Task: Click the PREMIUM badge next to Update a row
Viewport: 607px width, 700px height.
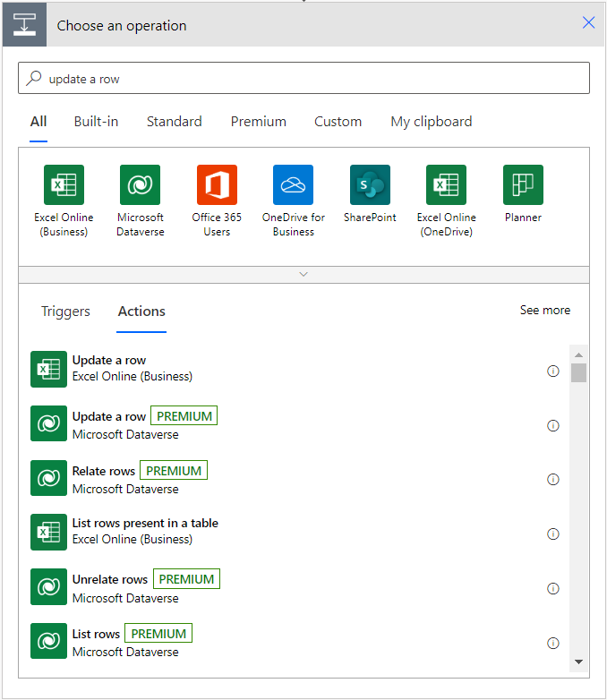Action: [x=184, y=415]
